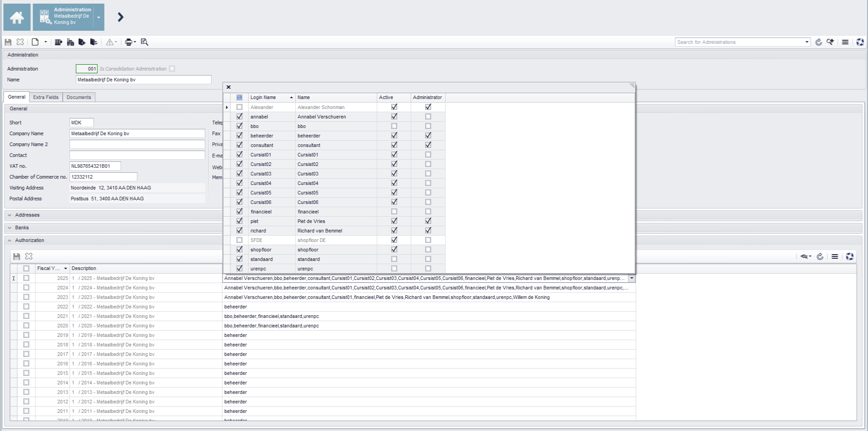Uncheck the selection box for annabel

[239, 117]
